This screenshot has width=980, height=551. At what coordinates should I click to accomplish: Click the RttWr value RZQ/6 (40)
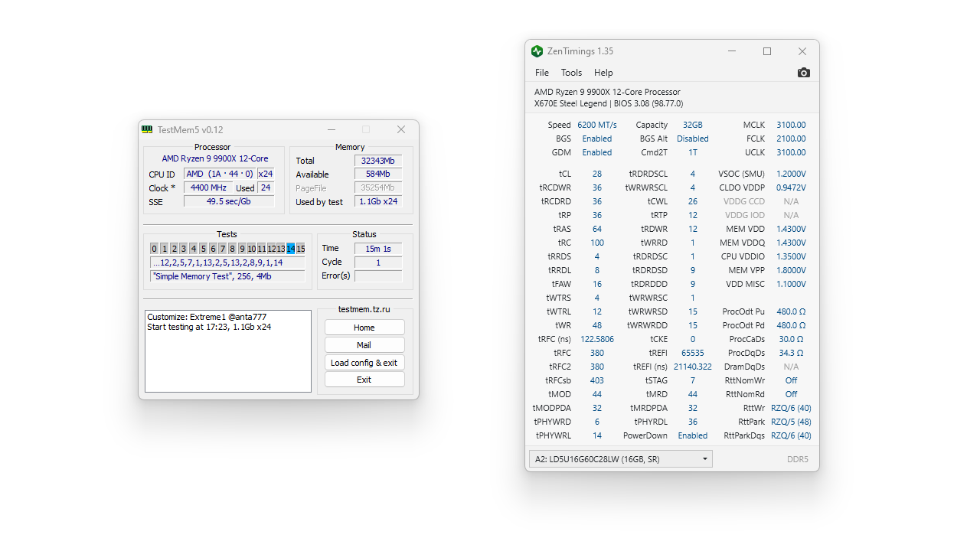[791, 408]
